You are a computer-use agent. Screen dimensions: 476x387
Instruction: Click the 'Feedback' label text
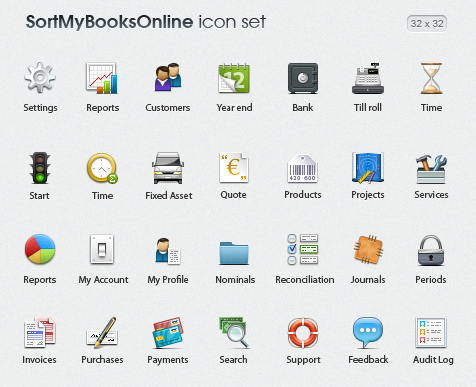[368, 360]
